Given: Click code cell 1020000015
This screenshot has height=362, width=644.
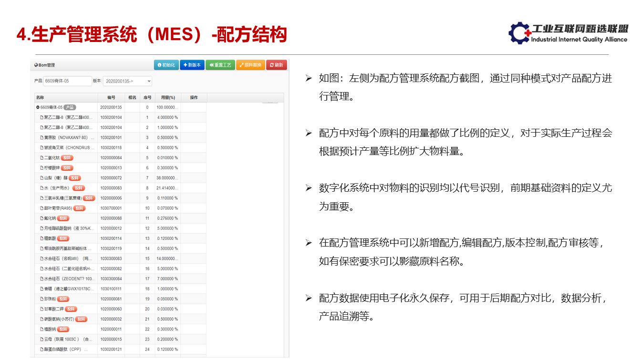Looking at the screenshot, I should 111,339.
